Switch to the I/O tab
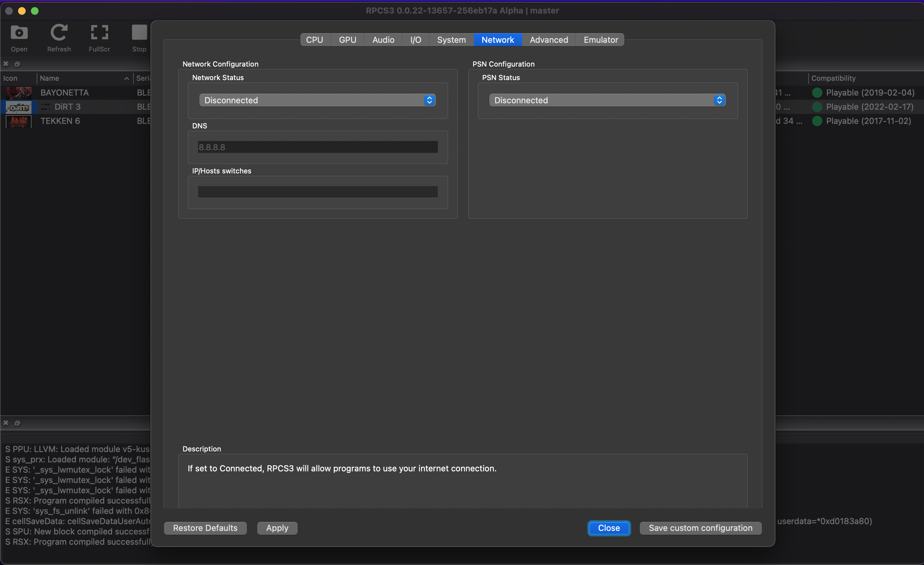 click(x=415, y=40)
